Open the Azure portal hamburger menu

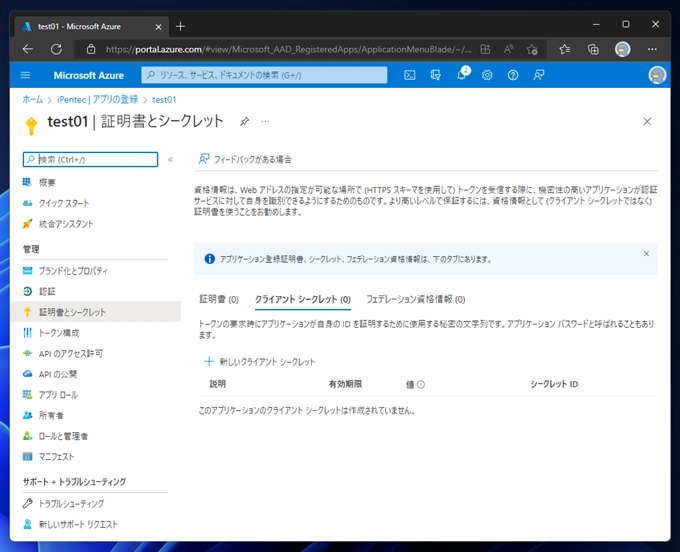tap(26, 75)
